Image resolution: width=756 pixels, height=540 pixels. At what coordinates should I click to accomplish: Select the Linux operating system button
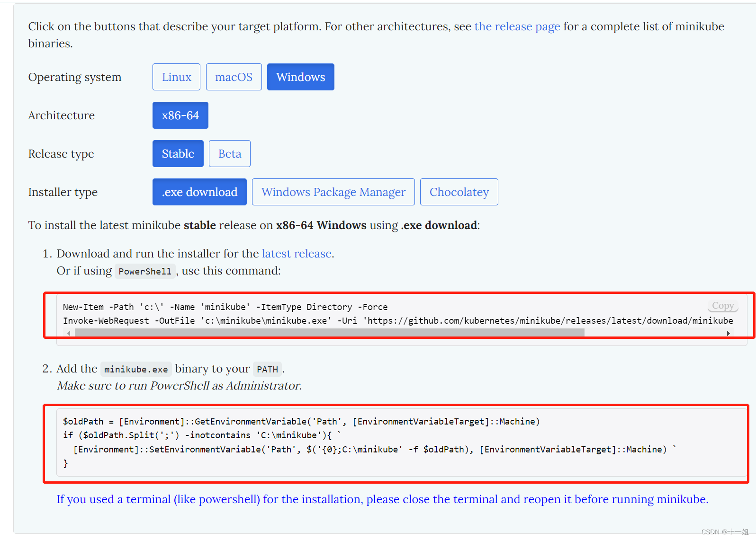coord(176,77)
